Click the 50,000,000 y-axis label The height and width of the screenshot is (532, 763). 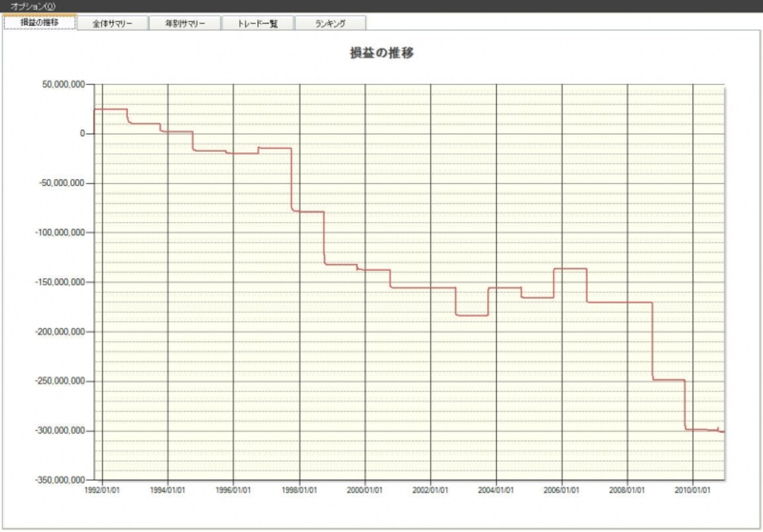click(60, 85)
